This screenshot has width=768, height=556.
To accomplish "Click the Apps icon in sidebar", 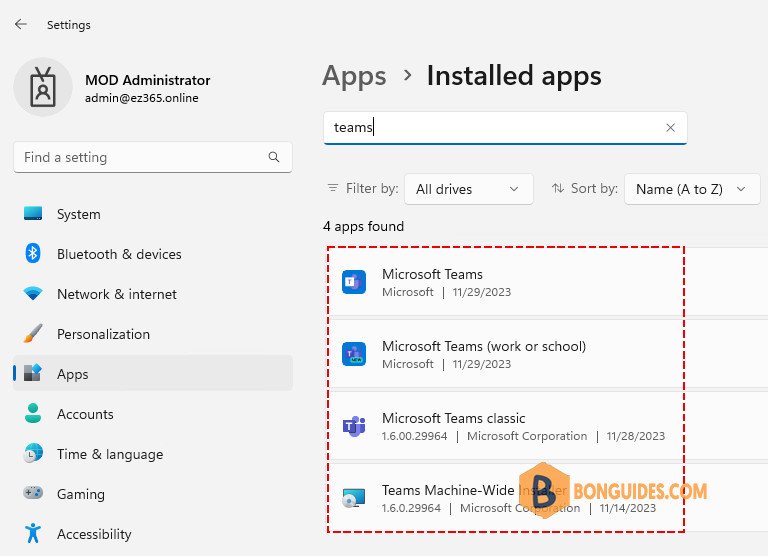I will click(33, 373).
